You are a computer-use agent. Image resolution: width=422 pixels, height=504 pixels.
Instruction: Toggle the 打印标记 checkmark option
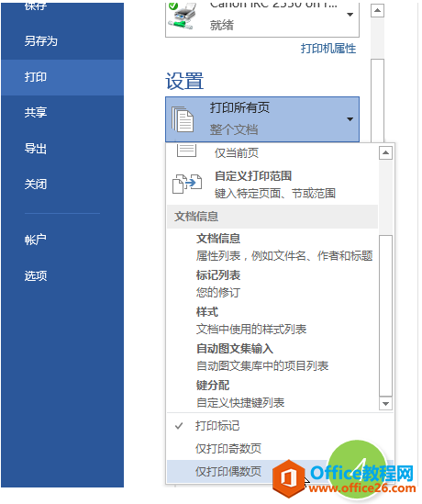tap(280, 426)
